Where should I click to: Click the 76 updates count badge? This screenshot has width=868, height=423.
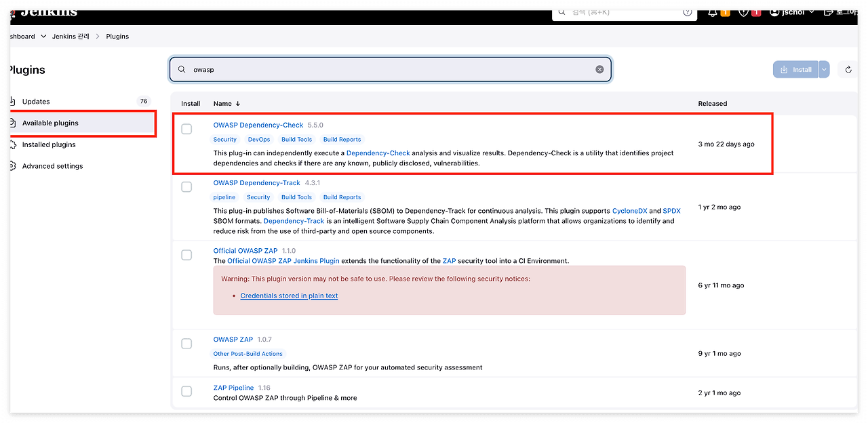[x=144, y=102]
